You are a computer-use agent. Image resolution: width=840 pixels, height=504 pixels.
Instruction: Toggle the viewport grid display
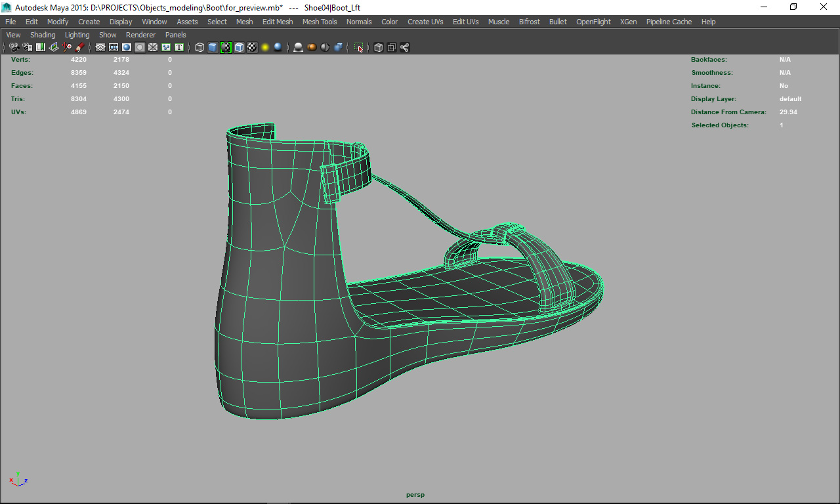click(100, 47)
